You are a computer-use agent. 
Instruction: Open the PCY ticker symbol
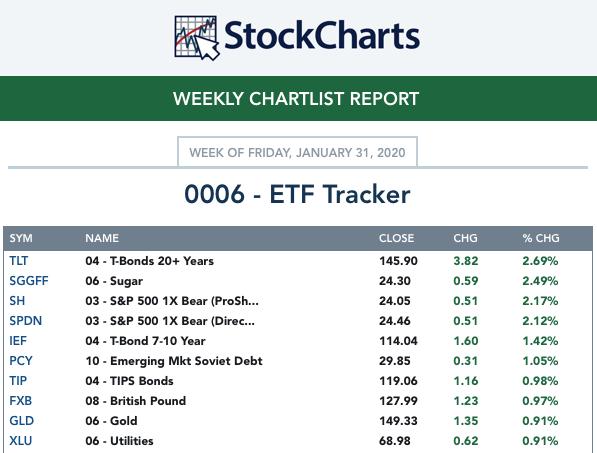pos(21,361)
